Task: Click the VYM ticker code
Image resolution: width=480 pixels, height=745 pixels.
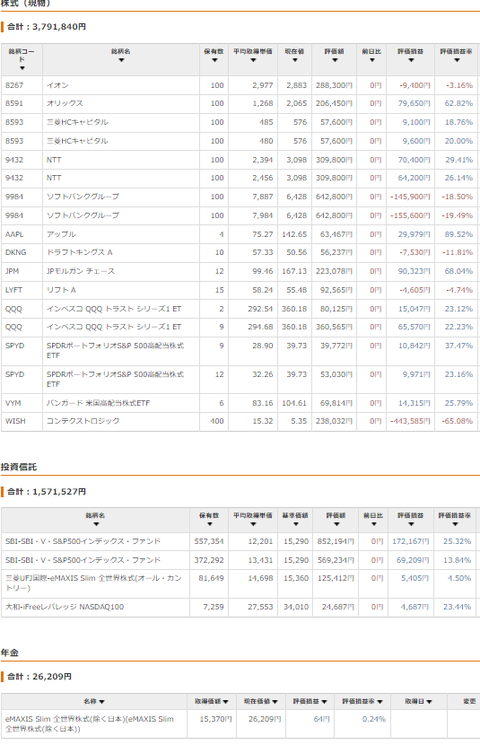Action: click(13, 403)
